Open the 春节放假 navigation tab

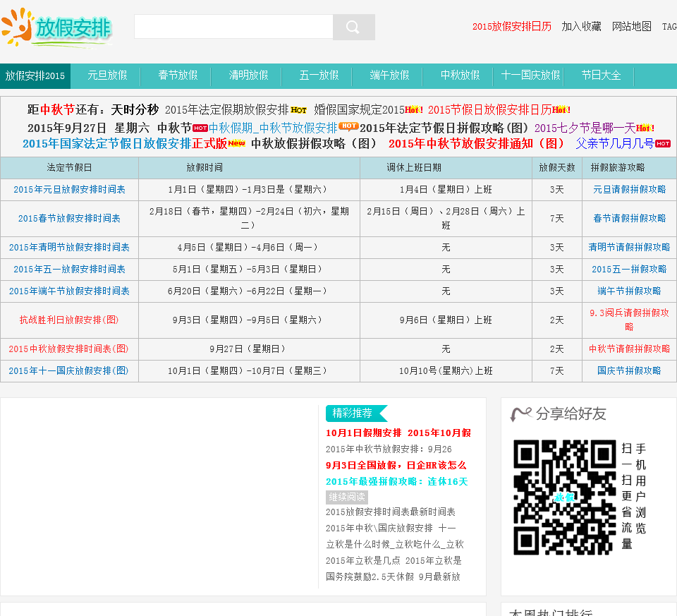178,76
